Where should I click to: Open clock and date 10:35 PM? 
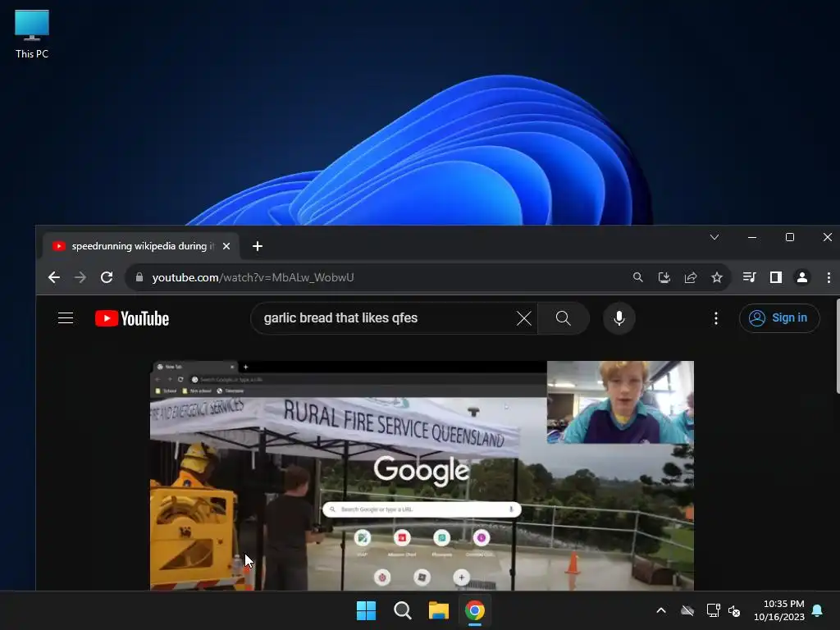click(x=779, y=610)
